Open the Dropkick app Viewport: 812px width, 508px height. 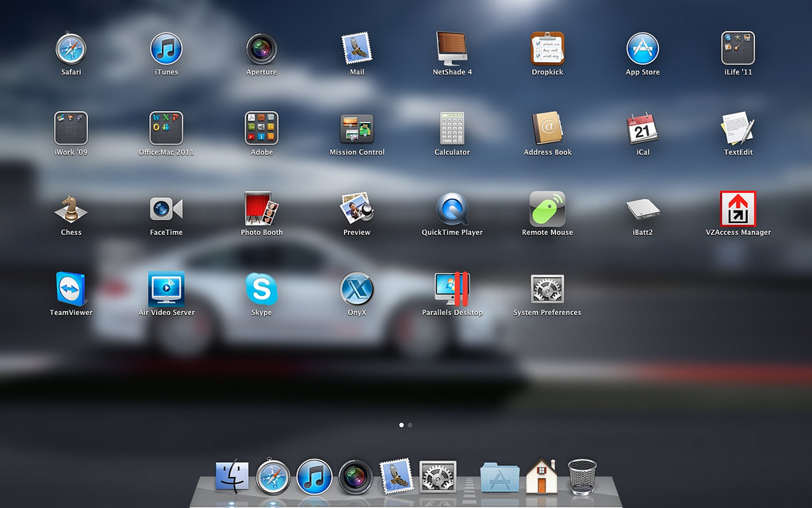click(547, 48)
